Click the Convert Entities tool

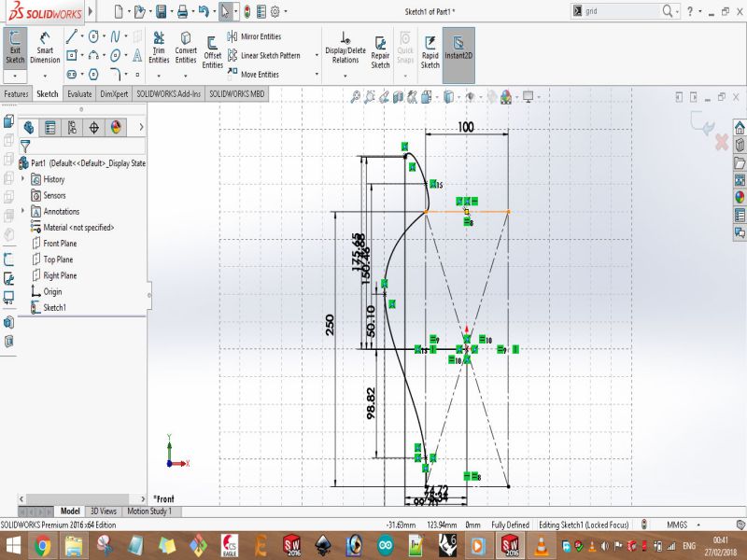pyautogui.click(x=185, y=48)
